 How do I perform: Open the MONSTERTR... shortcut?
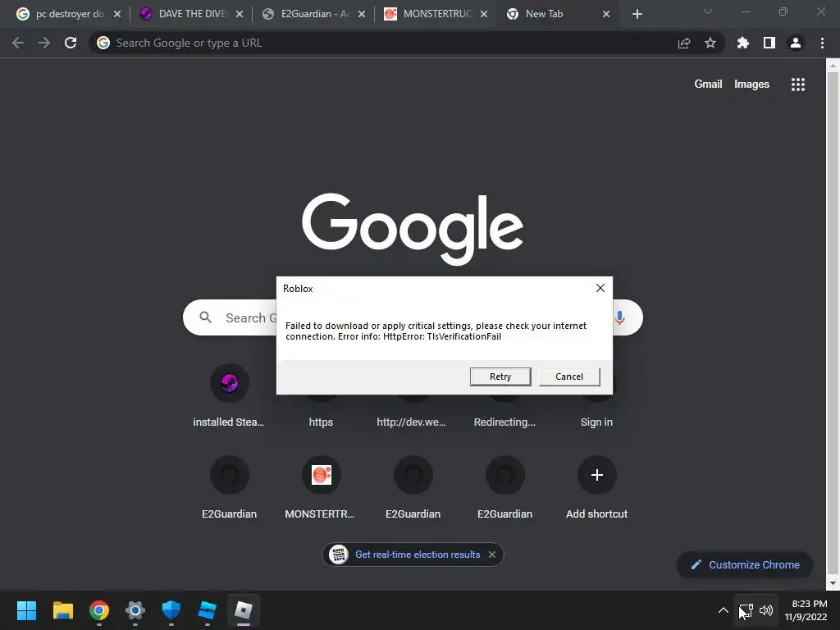point(321,486)
